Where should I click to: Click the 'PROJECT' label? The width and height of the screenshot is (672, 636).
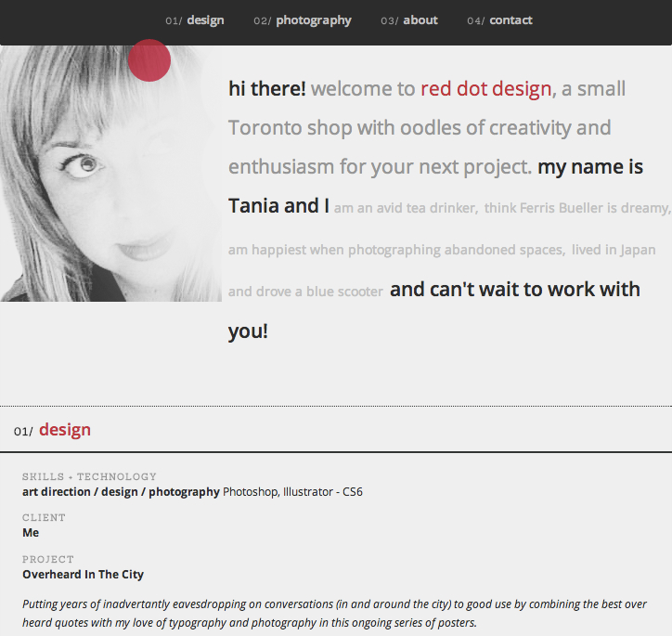pyautogui.click(x=48, y=559)
